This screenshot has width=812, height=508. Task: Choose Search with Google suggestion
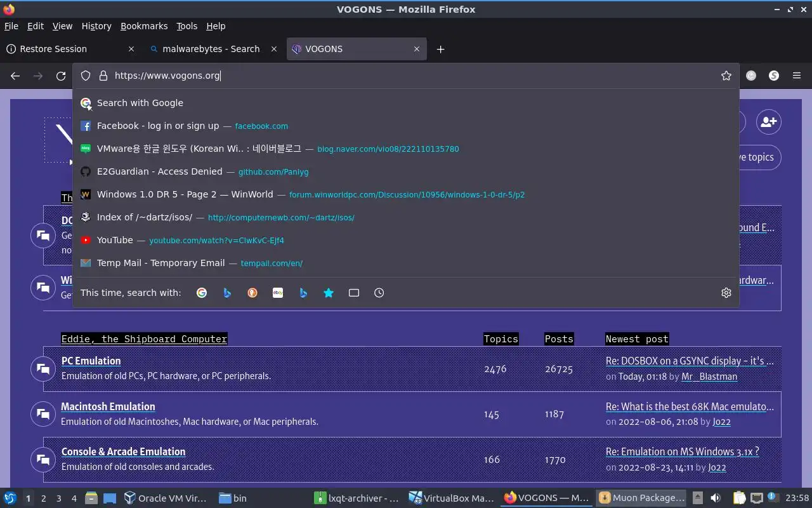(406, 103)
